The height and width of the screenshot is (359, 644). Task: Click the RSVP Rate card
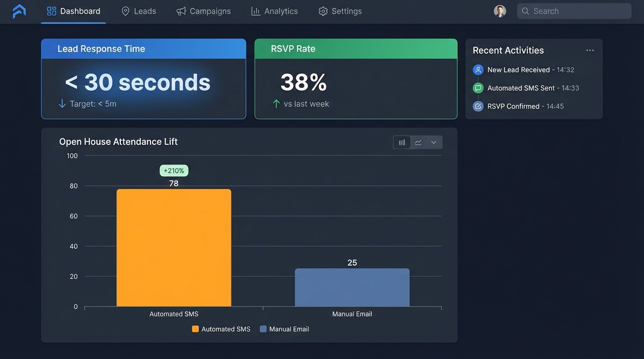[x=356, y=79]
